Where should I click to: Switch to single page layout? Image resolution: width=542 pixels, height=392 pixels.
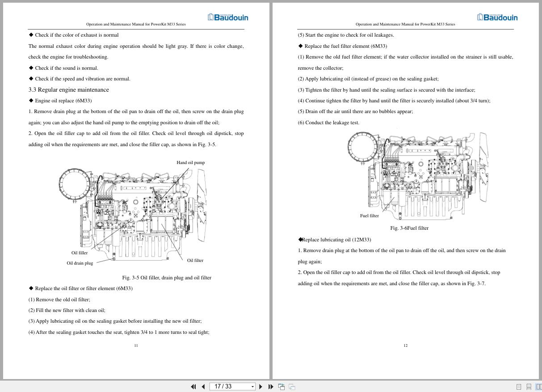click(519, 387)
